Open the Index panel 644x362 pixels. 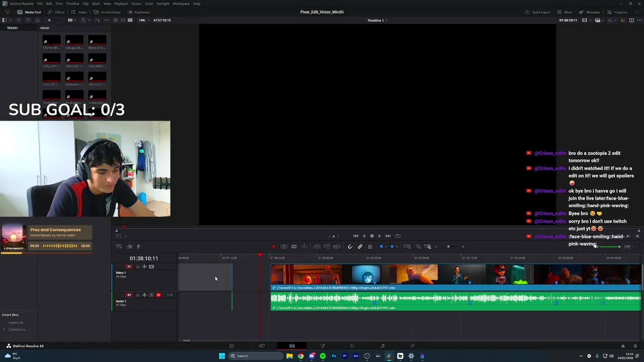[79, 12]
